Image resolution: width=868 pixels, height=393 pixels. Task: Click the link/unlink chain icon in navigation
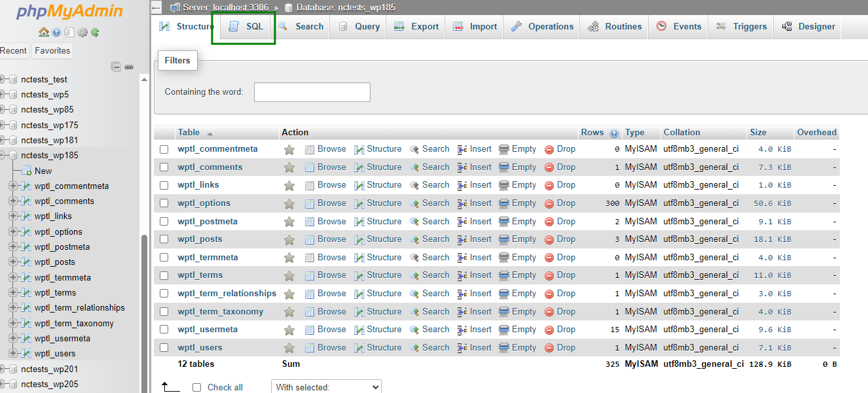(129, 67)
